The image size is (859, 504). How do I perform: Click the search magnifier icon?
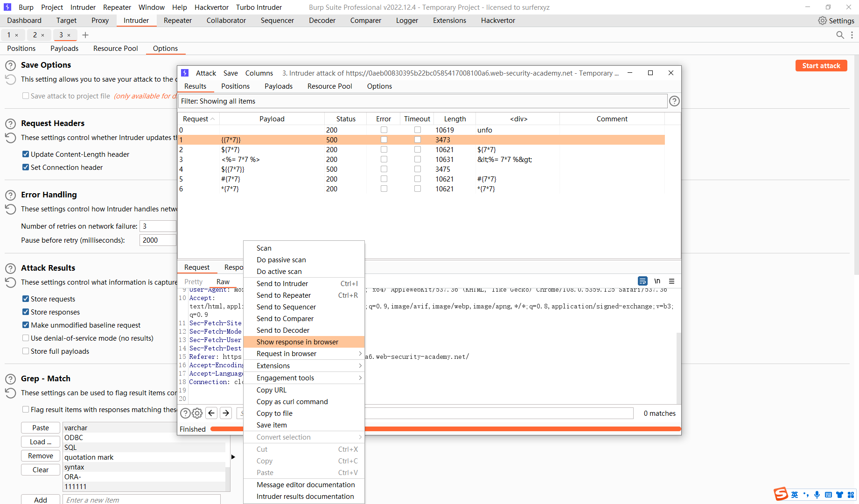840,35
